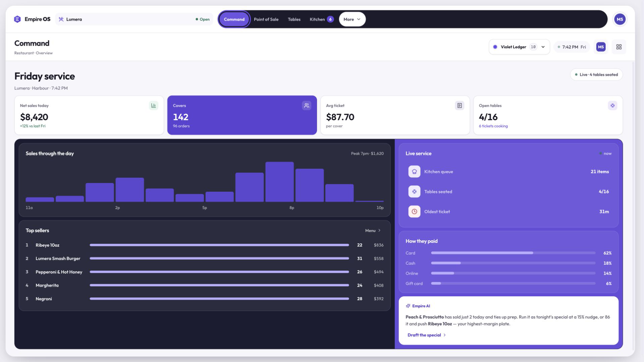The width and height of the screenshot is (644, 362).
Task: Click the Open status indicator
Action: (x=203, y=19)
